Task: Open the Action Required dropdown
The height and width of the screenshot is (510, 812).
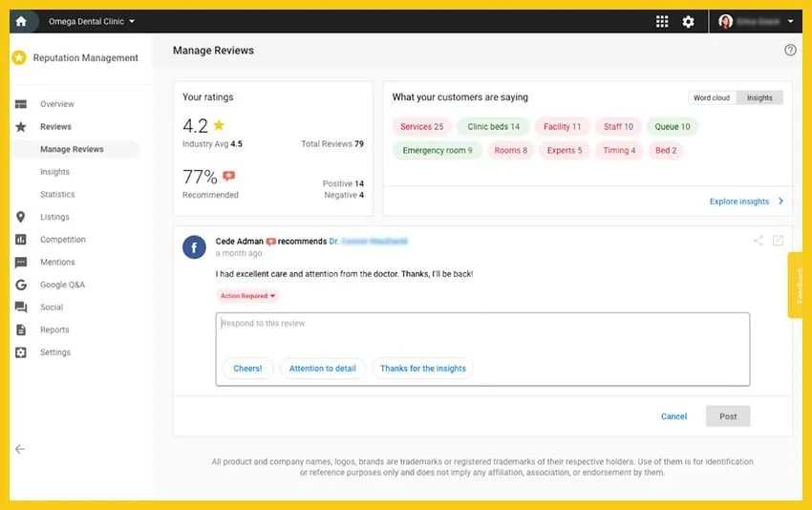Action: pos(248,296)
